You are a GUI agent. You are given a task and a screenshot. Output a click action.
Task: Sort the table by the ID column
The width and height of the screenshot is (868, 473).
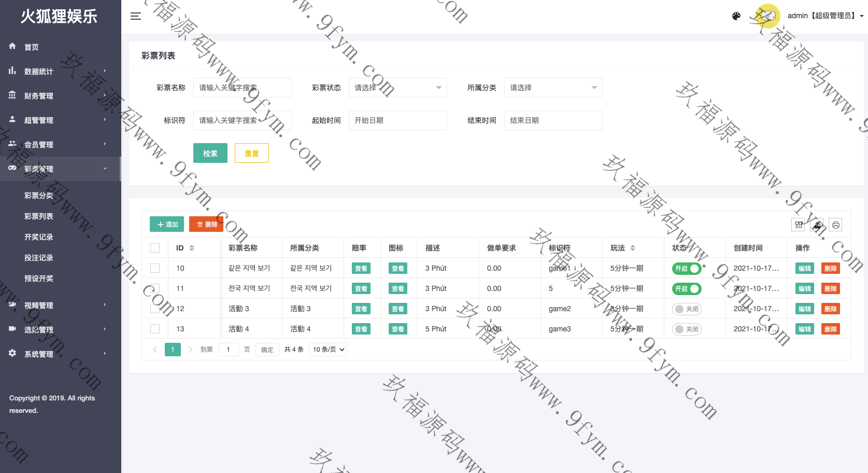(191, 248)
